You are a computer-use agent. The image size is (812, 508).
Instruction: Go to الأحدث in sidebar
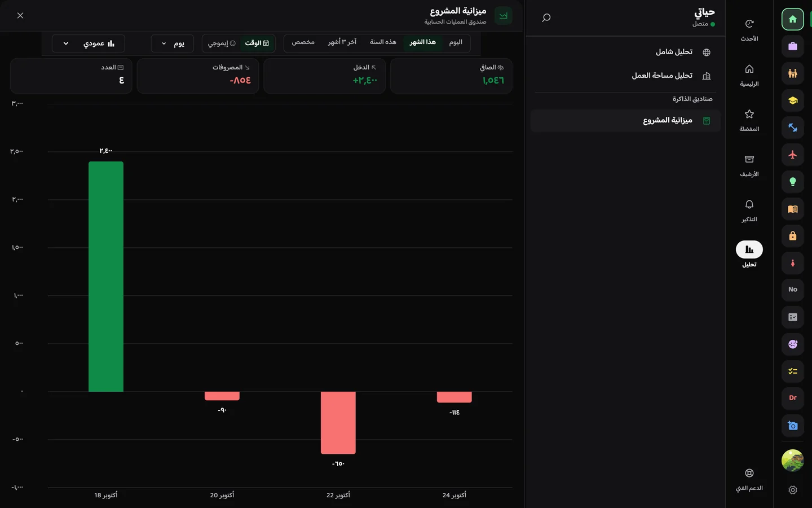pyautogui.click(x=749, y=30)
